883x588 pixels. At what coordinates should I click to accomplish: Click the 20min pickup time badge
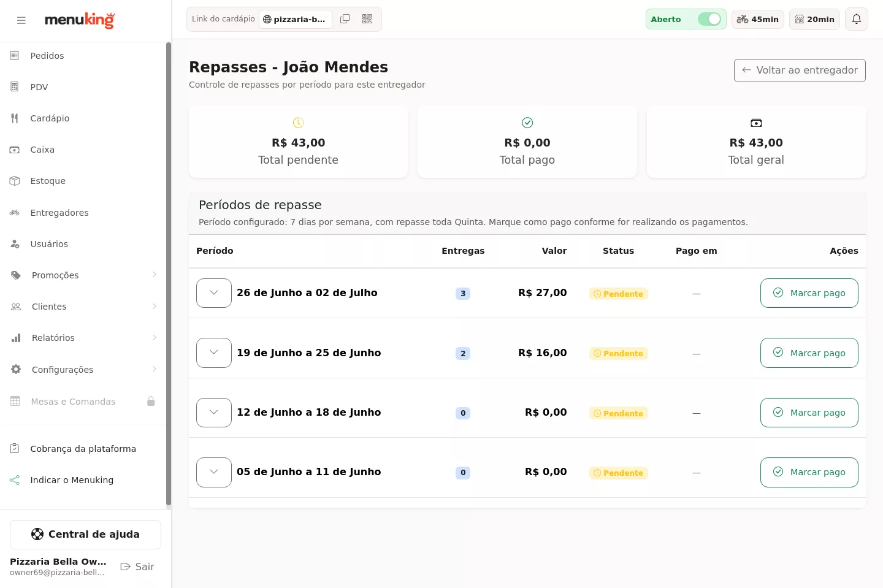coord(814,19)
